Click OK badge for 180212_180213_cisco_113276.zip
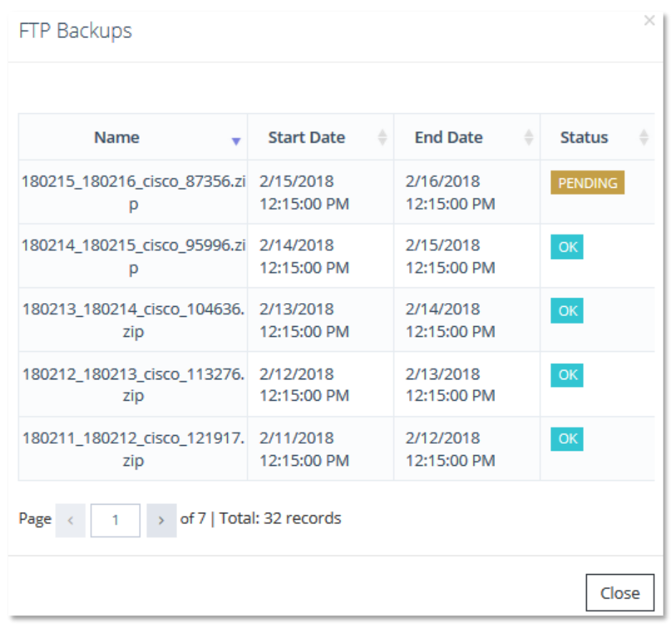672x625 pixels. (x=567, y=375)
